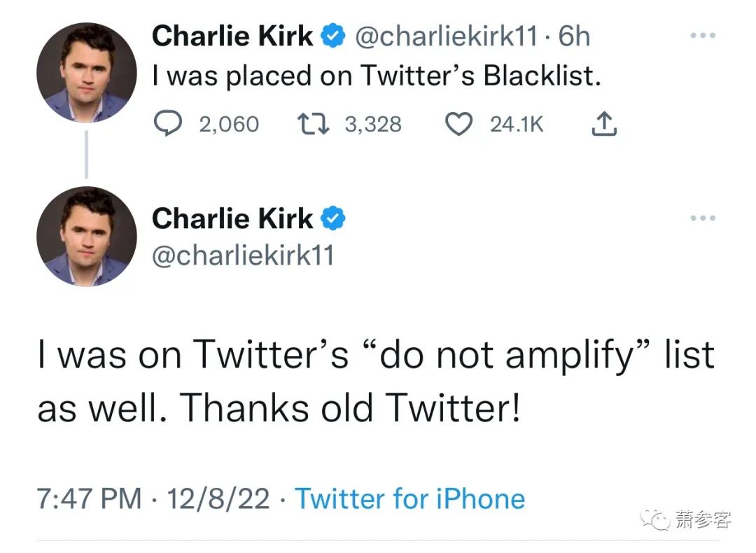Click the @charliekirk11 handle next to 6h
This screenshot has width=756, height=553.
coord(447,36)
